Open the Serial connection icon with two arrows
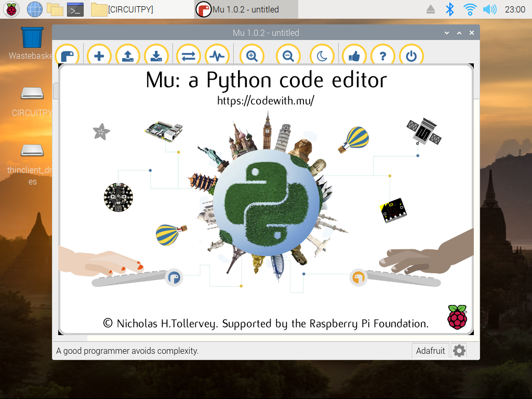This screenshot has height=399, width=532. click(x=188, y=54)
